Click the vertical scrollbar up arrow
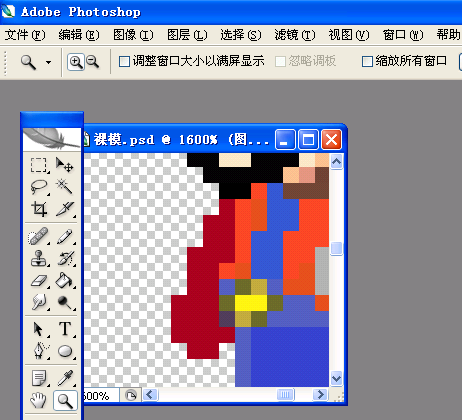Screen dimensions: 462x420 [336, 162]
